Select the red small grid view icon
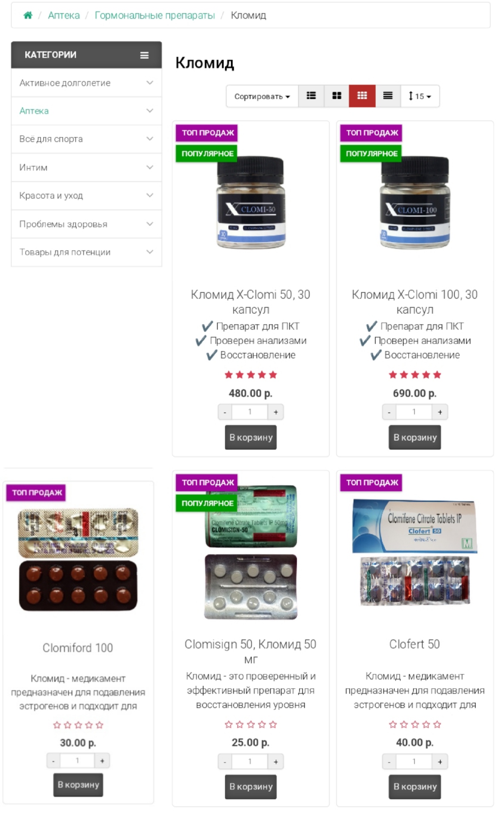Screen dimensions: 504x816 click(362, 96)
